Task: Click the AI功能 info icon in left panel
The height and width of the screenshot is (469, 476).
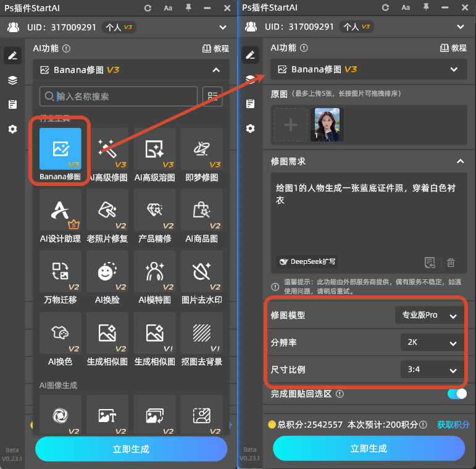Action: point(66,48)
